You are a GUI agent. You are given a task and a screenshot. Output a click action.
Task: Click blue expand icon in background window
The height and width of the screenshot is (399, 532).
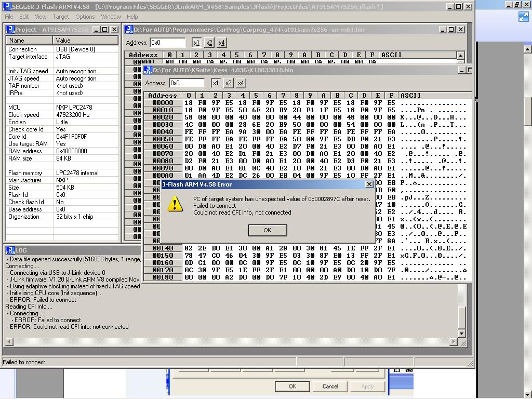tap(524, 17)
